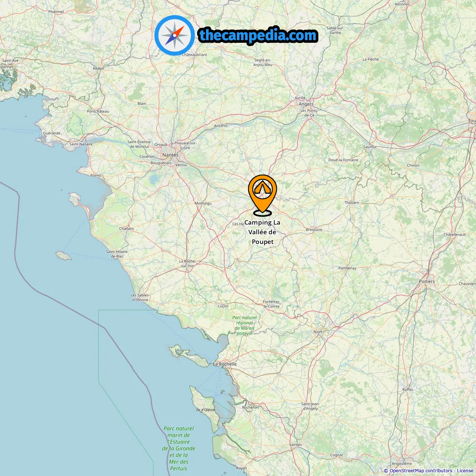This screenshot has width=476, height=476.
Task: Select the Camping La Vallée de Poupet label
Action: 263,232
